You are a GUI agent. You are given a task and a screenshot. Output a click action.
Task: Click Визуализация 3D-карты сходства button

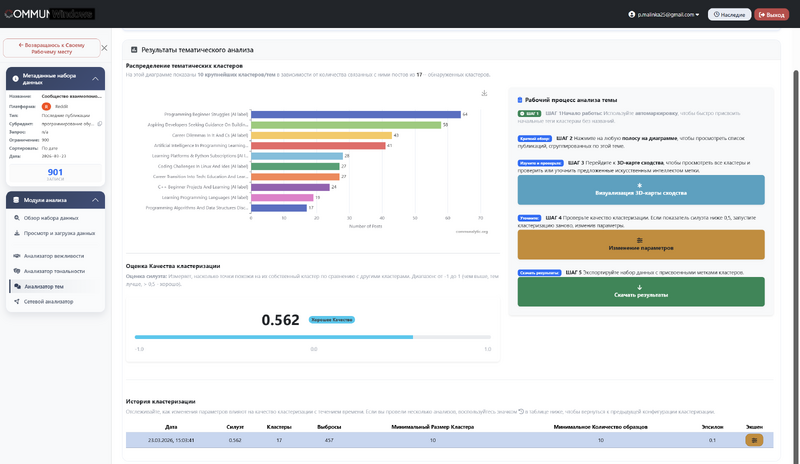[x=642, y=190]
